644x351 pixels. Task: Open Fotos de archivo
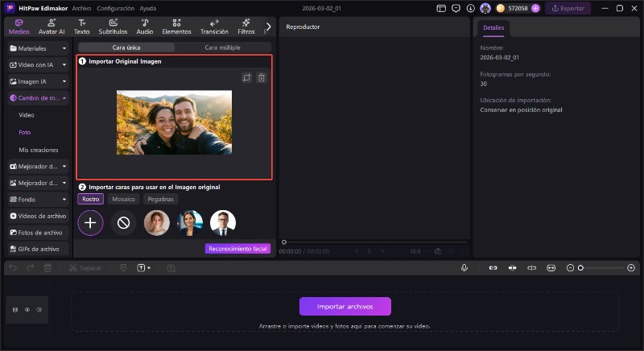[x=38, y=233]
